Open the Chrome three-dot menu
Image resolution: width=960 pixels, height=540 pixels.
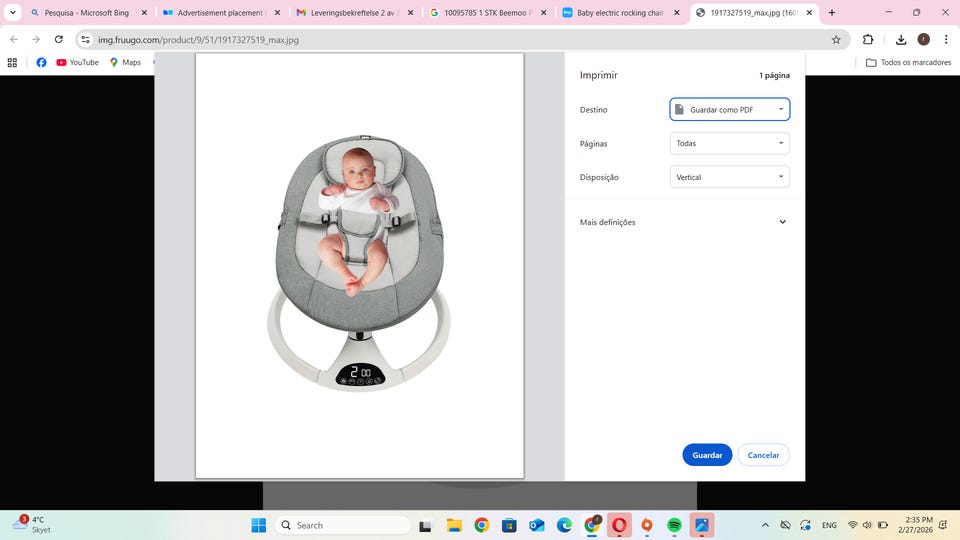point(946,39)
